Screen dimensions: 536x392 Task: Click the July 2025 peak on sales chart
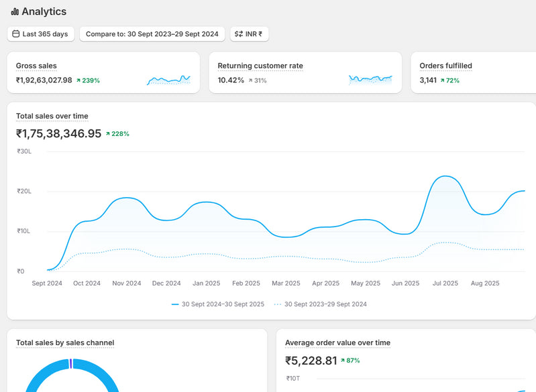tap(444, 177)
